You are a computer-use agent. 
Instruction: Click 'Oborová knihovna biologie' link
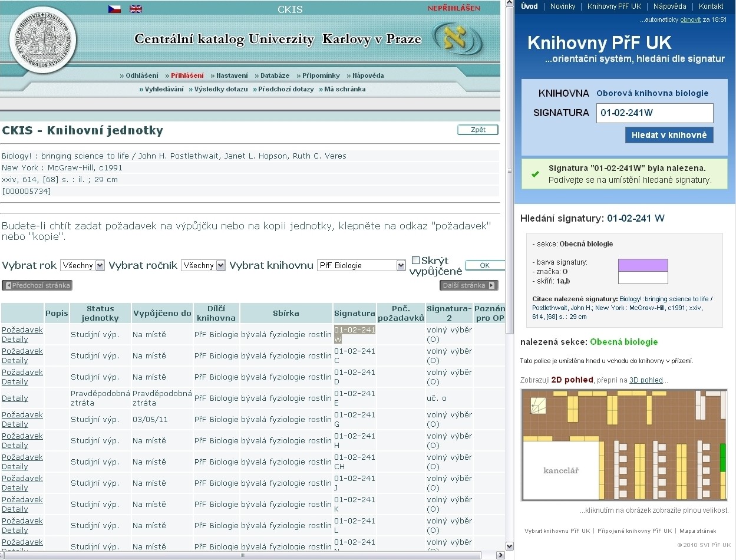click(652, 93)
